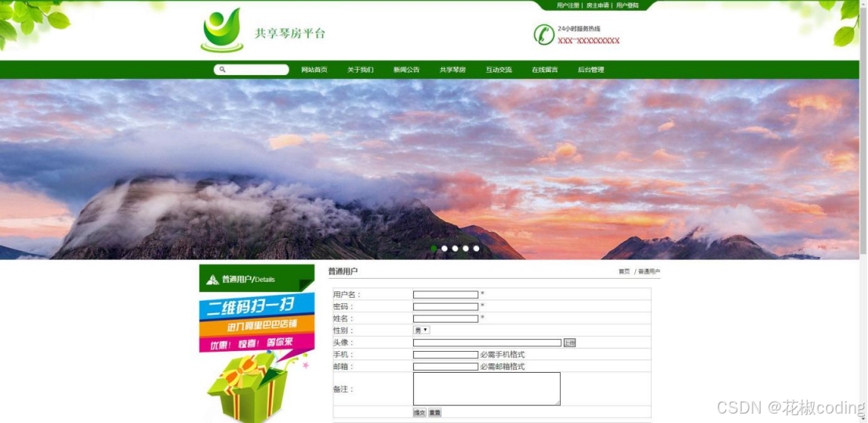
Task: Go to 新闻公告 in the nav bar
Action: tap(406, 70)
